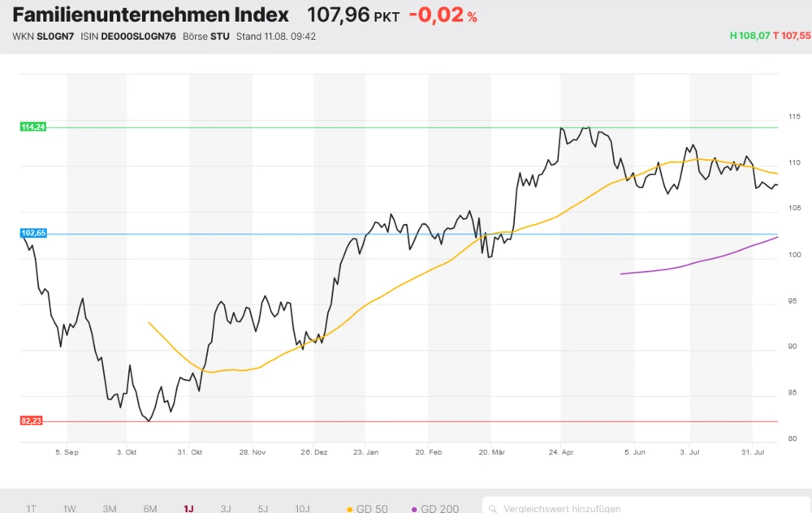This screenshot has width=812, height=513.
Task: Show the 5J chart period
Action: [263, 509]
